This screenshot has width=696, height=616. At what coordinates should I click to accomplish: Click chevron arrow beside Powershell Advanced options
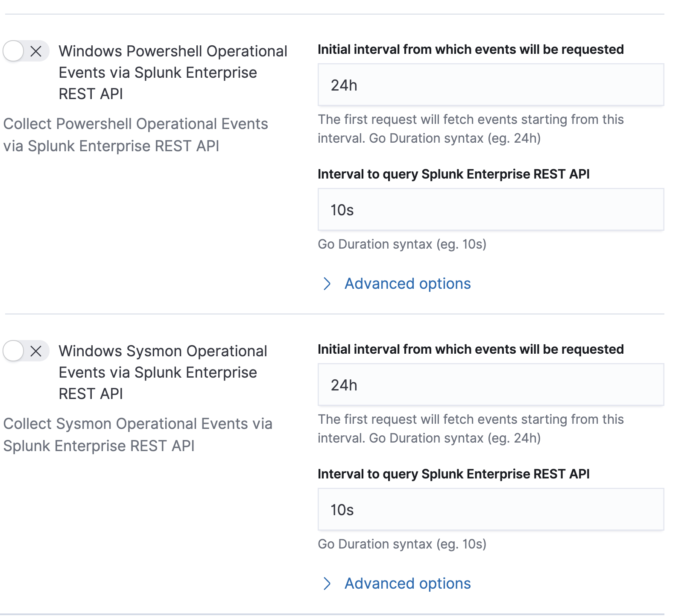327,284
